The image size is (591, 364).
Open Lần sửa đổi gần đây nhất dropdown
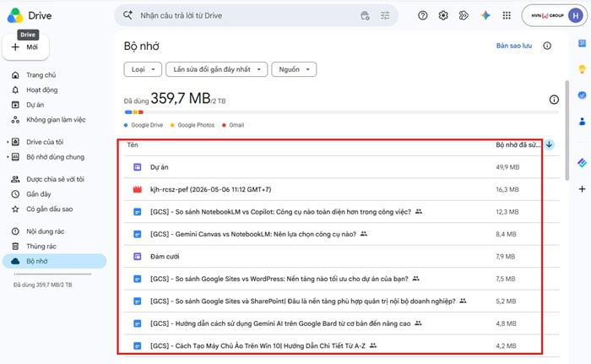217,69
